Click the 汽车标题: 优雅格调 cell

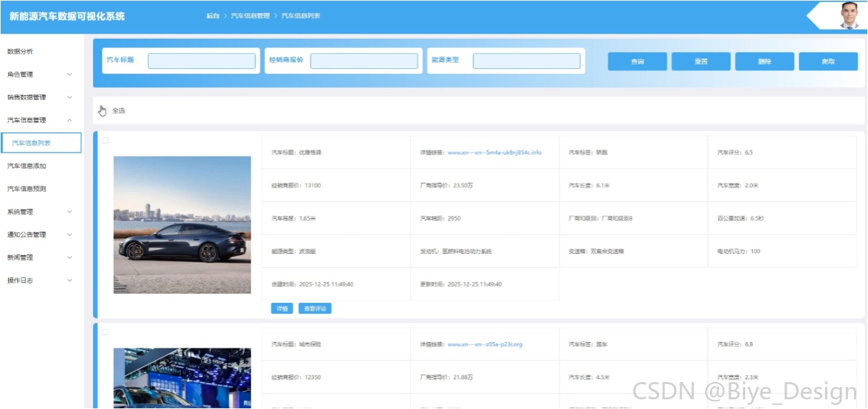(x=336, y=152)
